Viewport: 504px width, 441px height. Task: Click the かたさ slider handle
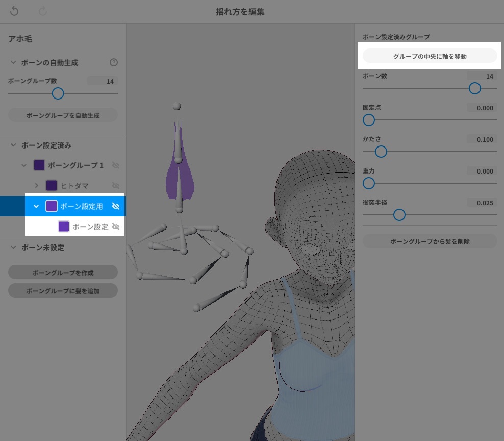[x=381, y=152]
